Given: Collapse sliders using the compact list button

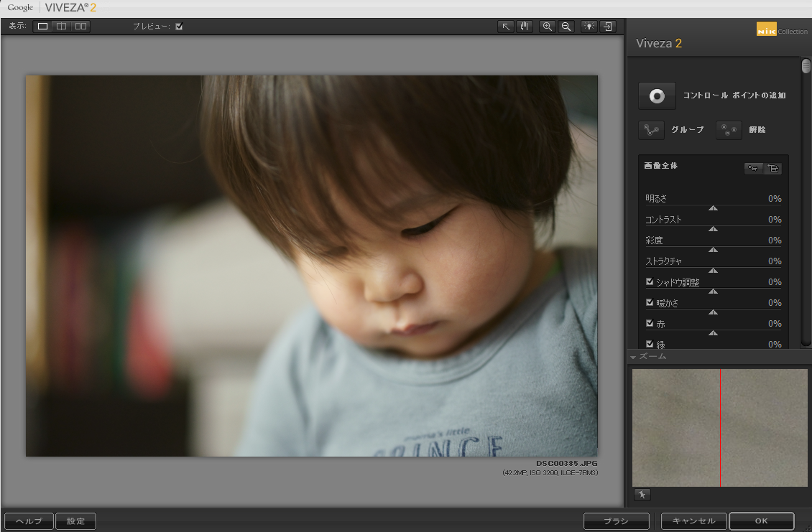Looking at the screenshot, I should (753, 169).
